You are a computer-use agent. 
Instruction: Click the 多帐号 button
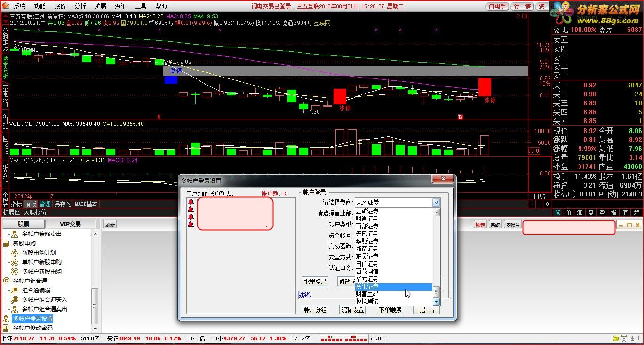coord(512,225)
